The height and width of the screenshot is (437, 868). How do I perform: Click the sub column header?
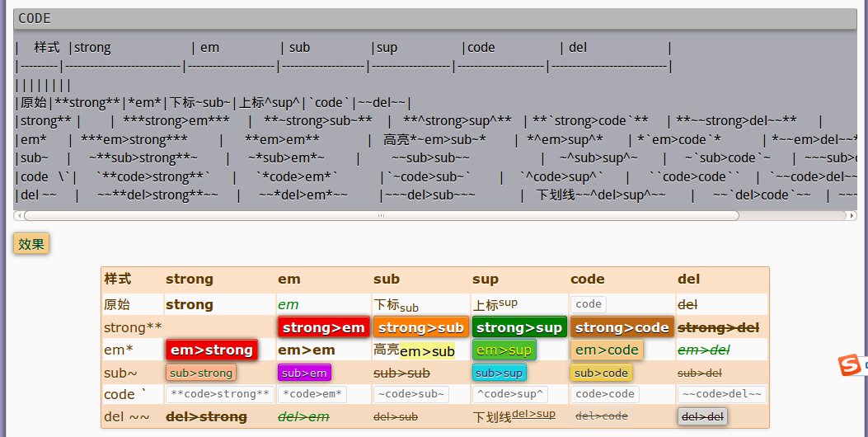[x=387, y=280]
